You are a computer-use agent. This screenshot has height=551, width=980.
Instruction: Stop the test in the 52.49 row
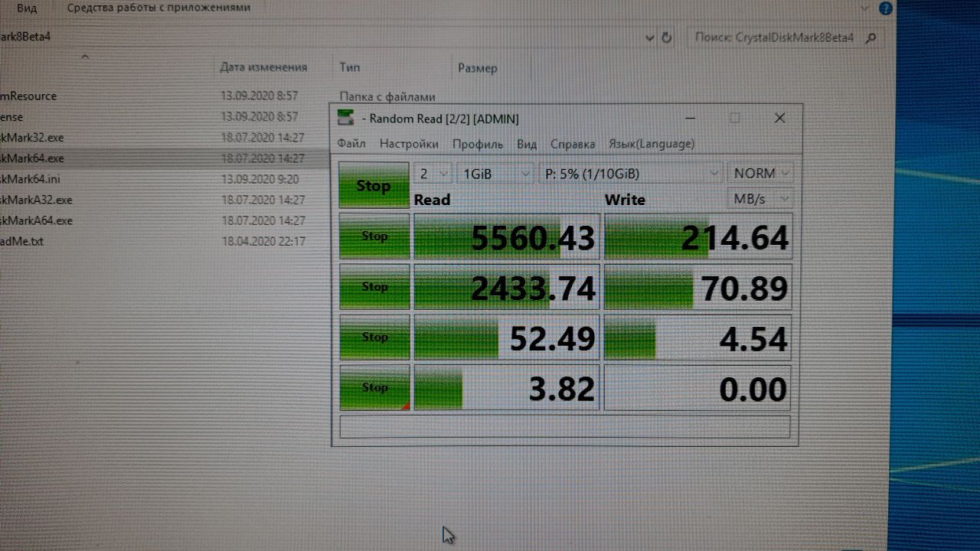[x=374, y=337]
